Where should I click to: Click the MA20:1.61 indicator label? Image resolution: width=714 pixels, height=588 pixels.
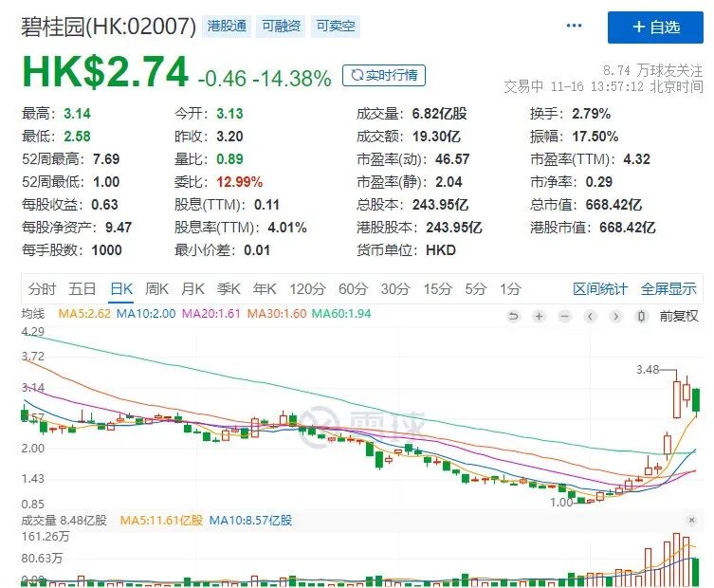coord(211,314)
